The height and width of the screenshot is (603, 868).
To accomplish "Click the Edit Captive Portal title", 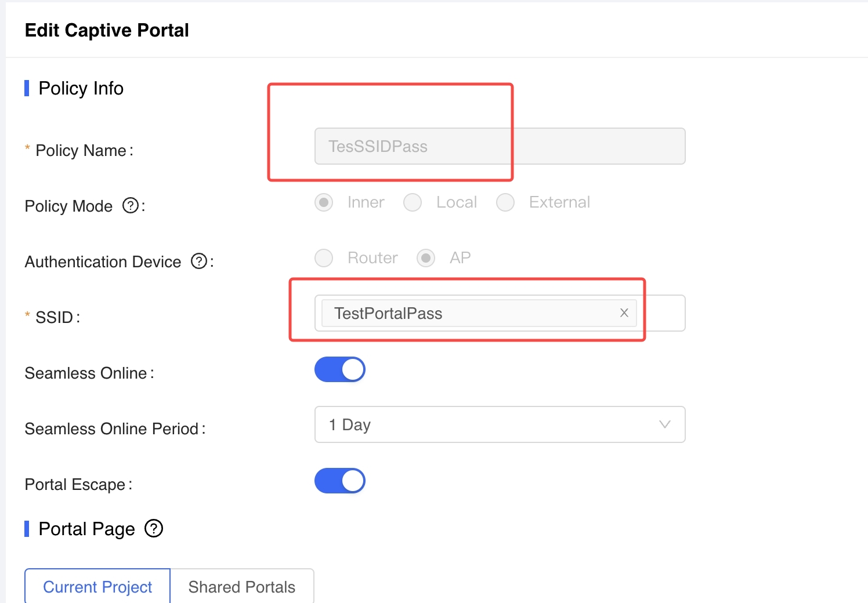I will pos(107,30).
